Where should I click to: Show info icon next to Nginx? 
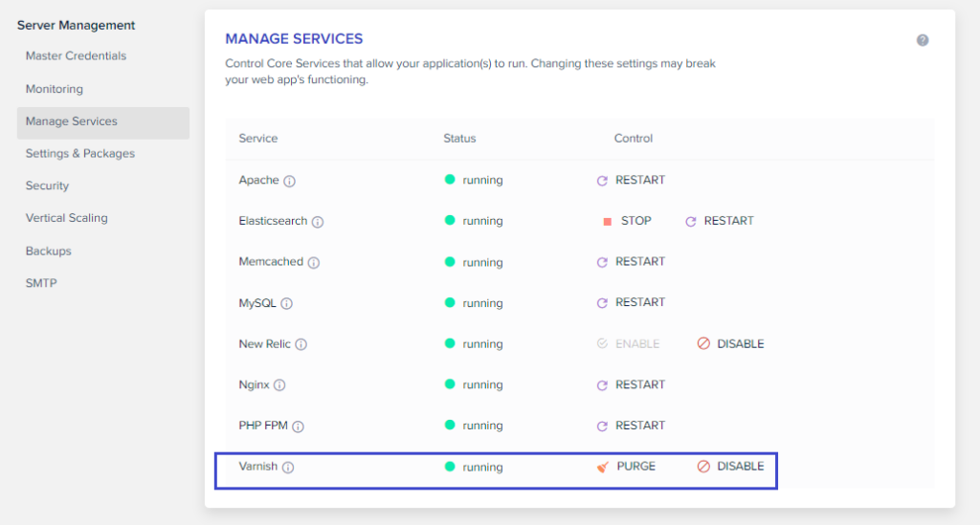tap(279, 385)
